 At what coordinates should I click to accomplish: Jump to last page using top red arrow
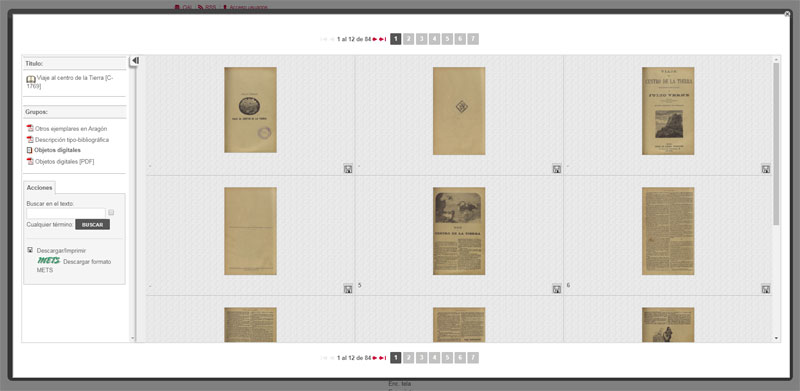383,39
